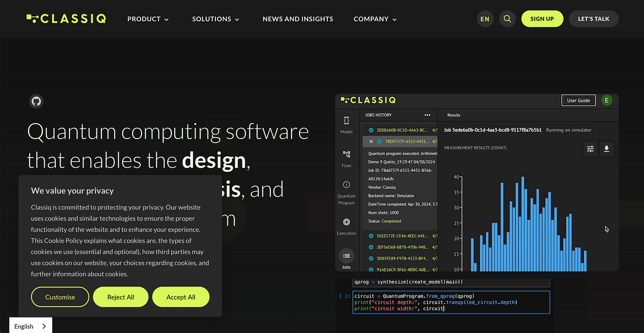Open the GitHub icon link
Viewport: 644px width, 333px height.
36,101
